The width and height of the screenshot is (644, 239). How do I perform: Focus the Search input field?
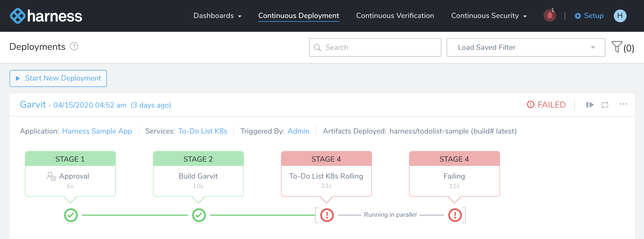pos(375,47)
